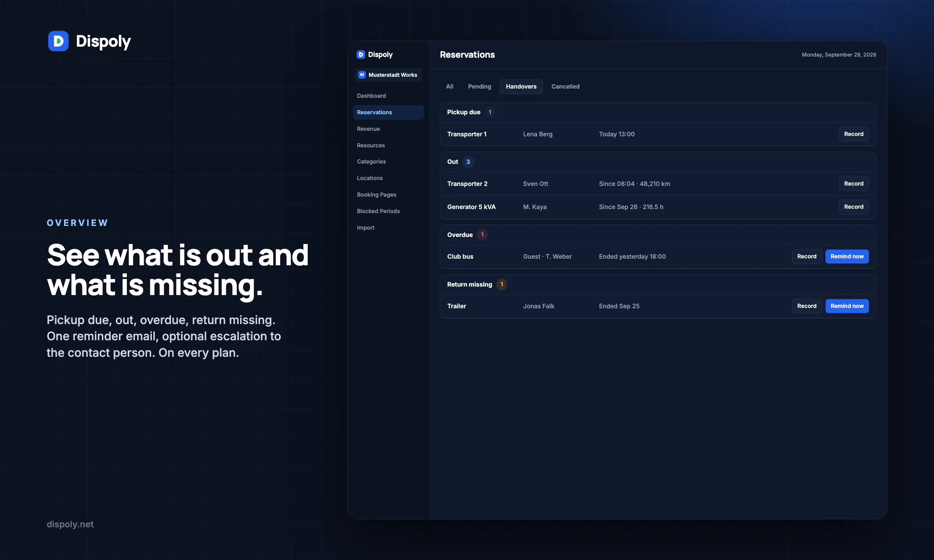Click Record for Transporter 1
This screenshot has width=934, height=560.
pyautogui.click(x=853, y=134)
